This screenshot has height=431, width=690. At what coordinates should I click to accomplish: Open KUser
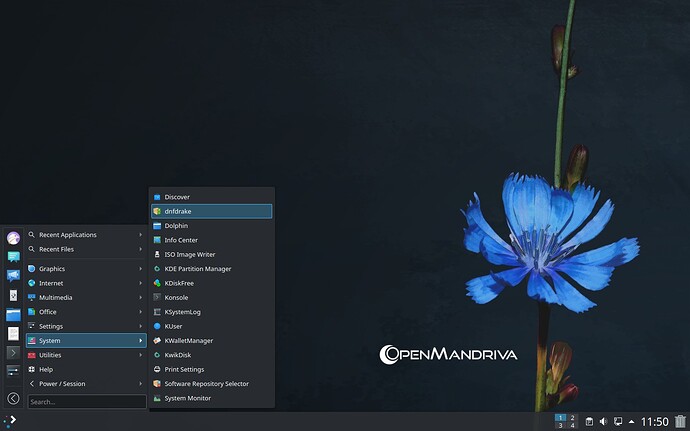(212, 326)
